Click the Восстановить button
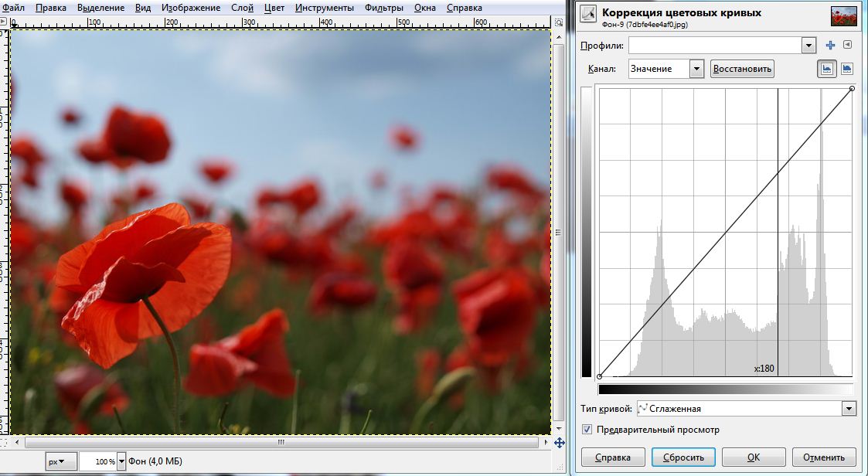 pos(742,69)
